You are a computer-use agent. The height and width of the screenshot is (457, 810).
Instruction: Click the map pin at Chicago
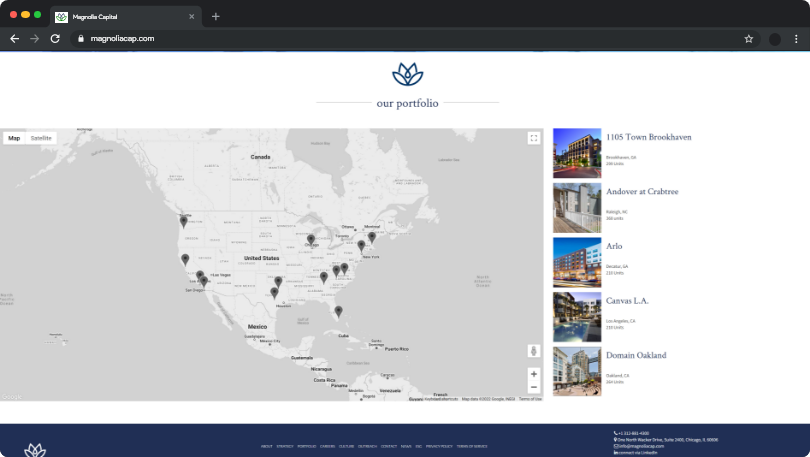(311, 240)
